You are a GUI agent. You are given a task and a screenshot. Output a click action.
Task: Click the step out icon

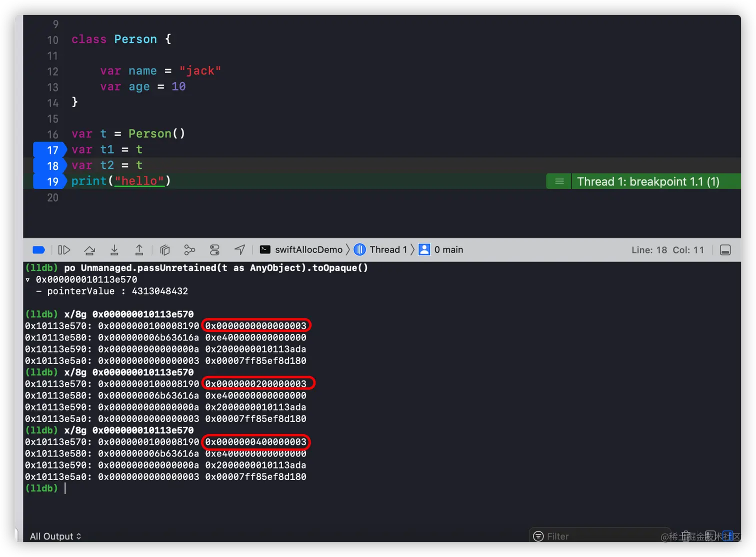[139, 250]
